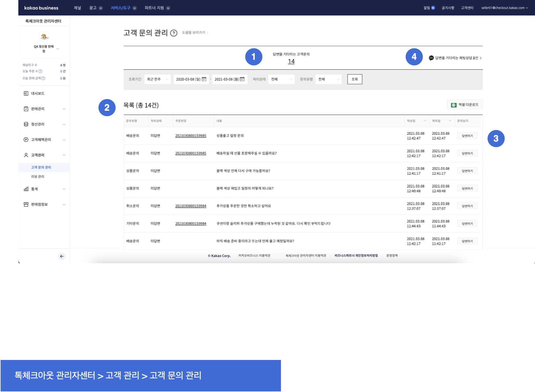Click the info icon next to 오늘 주문 수
The height and width of the screenshot is (392, 535).
(40, 71)
